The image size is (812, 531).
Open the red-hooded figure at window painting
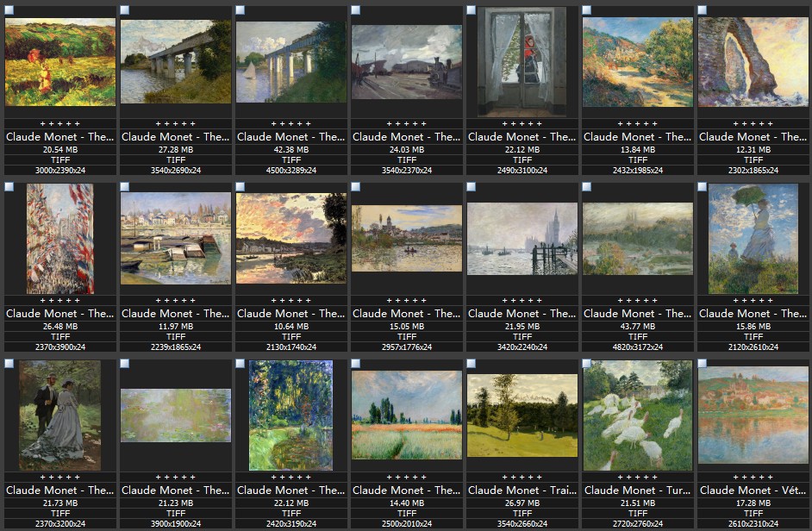point(522,62)
